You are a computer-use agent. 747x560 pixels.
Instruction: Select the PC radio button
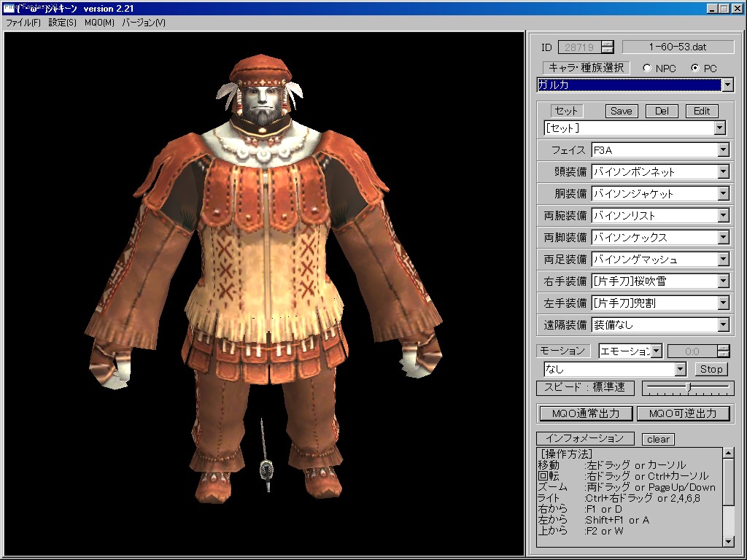coord(695,68)
